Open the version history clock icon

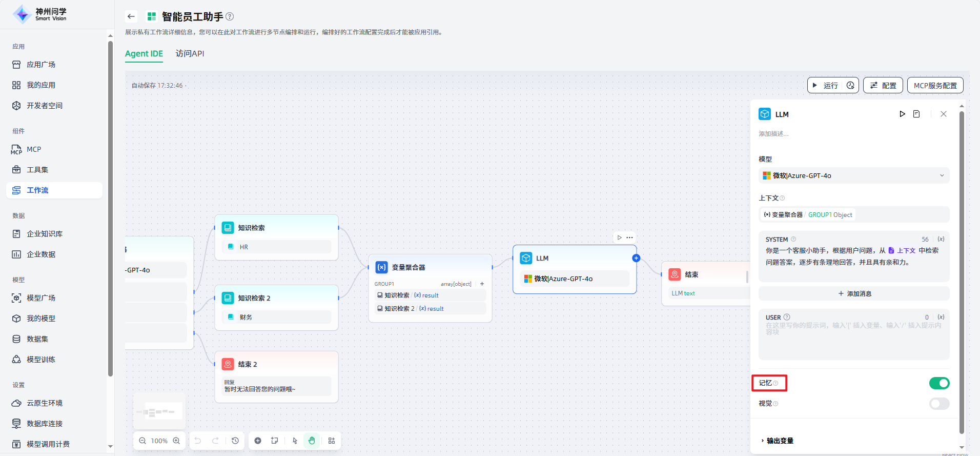[235, 441]
